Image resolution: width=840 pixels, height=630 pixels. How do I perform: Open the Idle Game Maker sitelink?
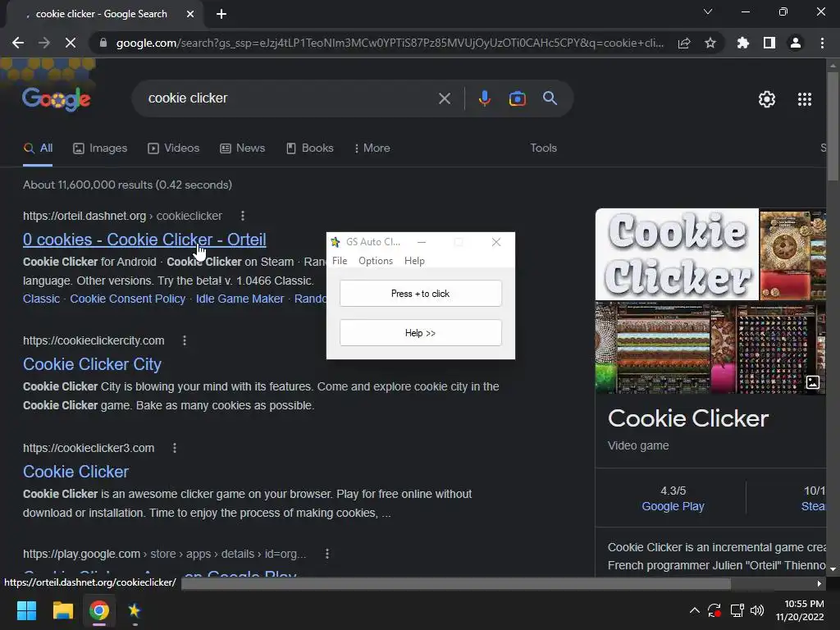[240, 299]
